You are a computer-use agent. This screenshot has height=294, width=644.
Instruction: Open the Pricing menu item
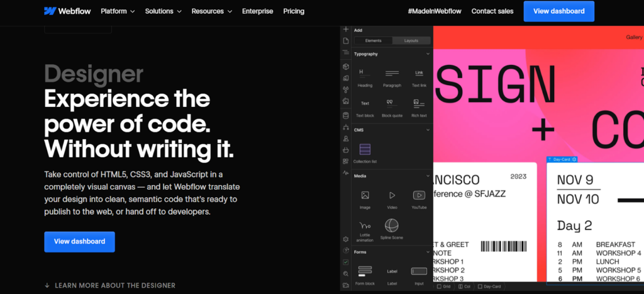click(294, 11)
